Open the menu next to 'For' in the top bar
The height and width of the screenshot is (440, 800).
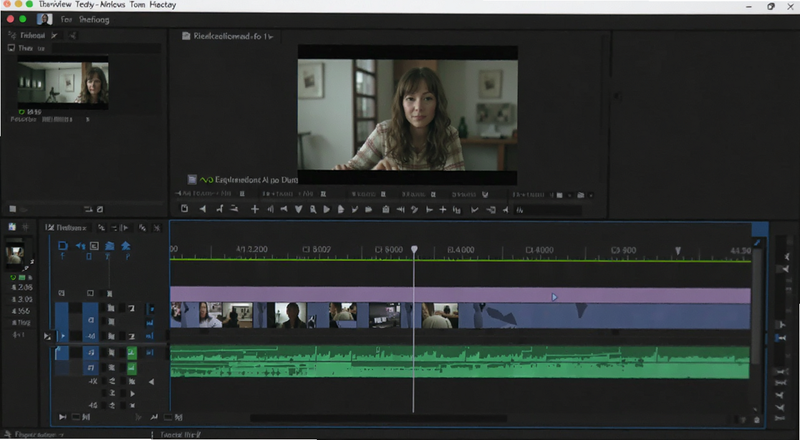click(x=94, y=19)
